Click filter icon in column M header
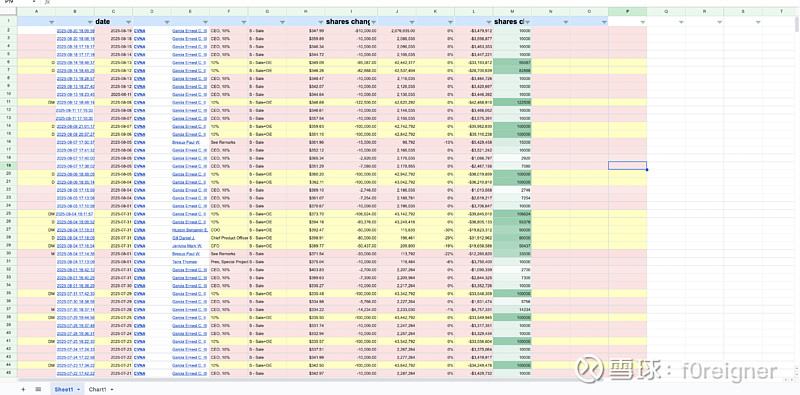 [x=527, y=22]
